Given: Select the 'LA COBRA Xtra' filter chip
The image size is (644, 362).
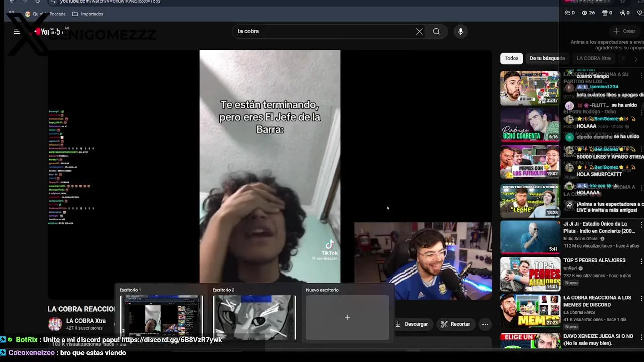Looking at the screenshot, I should coord(593,58).
